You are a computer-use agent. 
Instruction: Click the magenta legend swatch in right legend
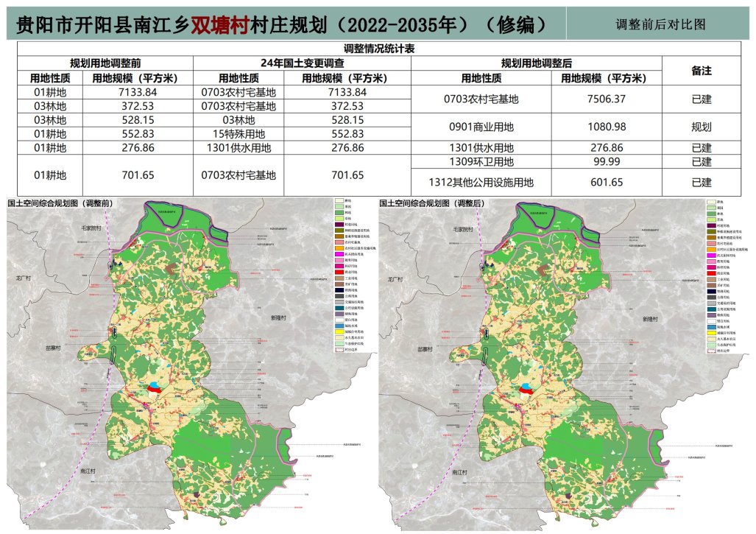coord(711,255)
